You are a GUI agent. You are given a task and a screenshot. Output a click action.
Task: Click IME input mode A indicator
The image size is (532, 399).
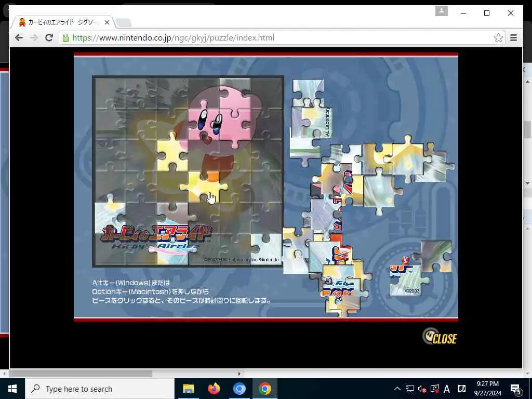pos(446,389)
